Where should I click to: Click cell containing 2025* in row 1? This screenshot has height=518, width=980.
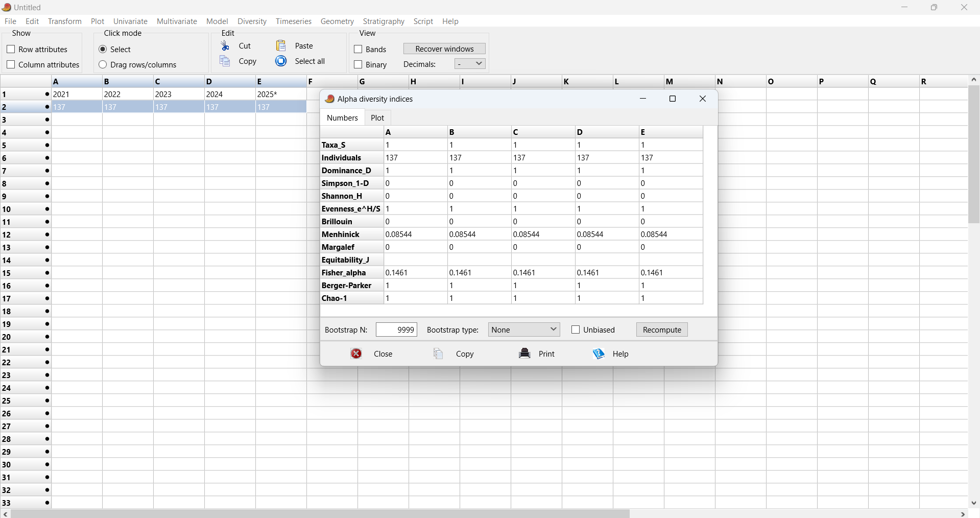(281, 95)
